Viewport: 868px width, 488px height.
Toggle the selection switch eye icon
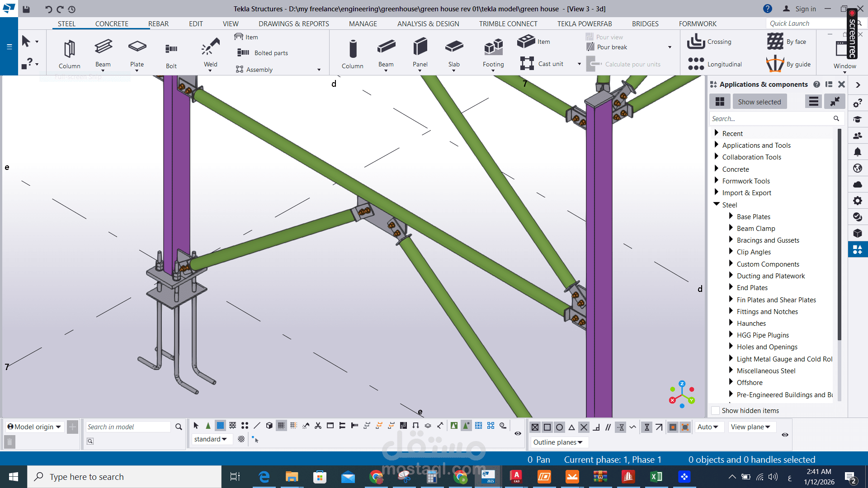click(518, 433)
